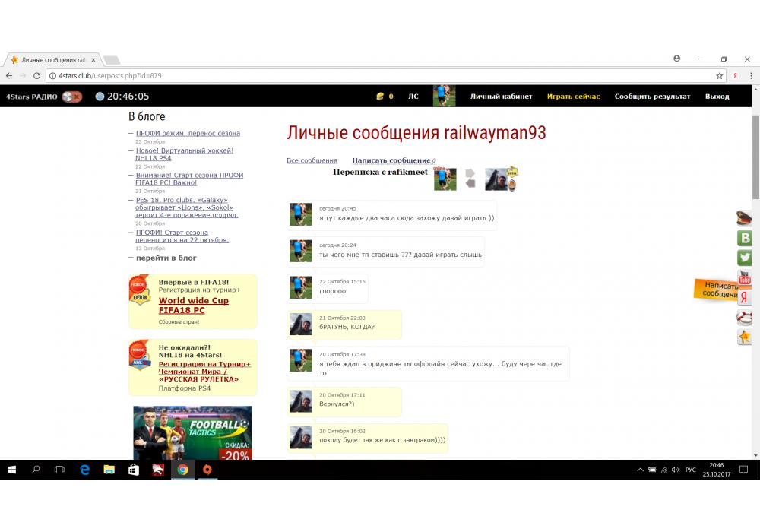Reload the page in Chrome

(x=36, y=76)
